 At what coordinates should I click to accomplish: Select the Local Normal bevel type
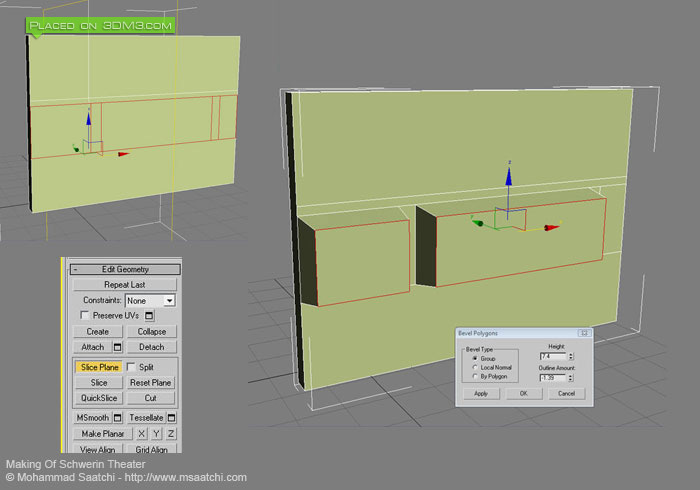[x=473, y=367]
